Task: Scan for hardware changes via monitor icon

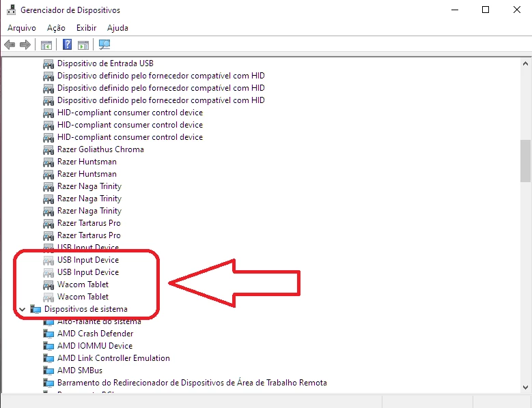Action: (x=104, y=44)
